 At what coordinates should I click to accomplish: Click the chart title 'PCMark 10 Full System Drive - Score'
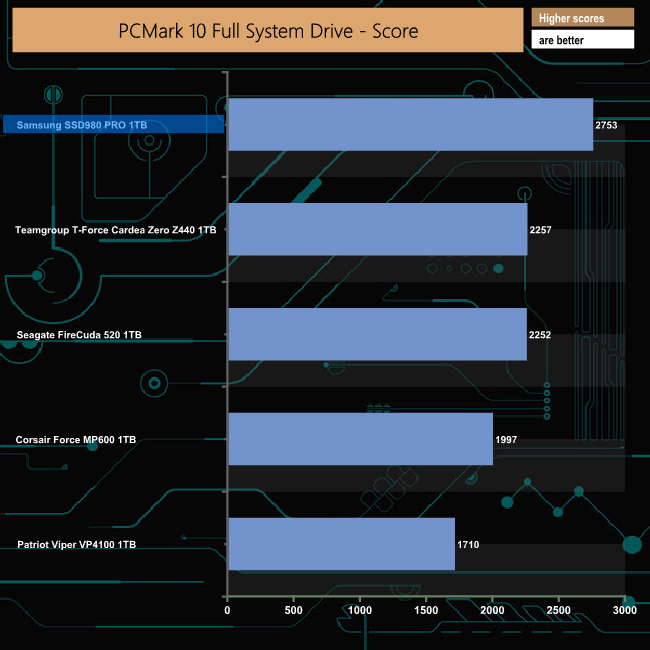tap(268, 30)
